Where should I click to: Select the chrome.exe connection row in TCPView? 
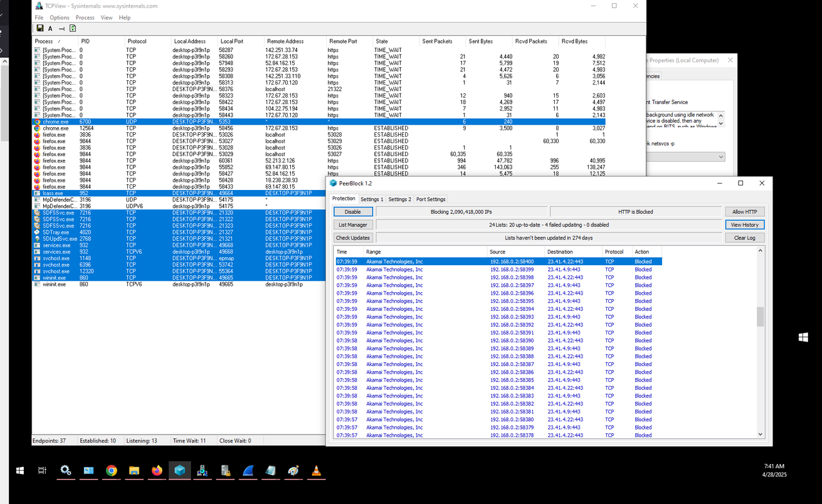(x=128, y=128)
